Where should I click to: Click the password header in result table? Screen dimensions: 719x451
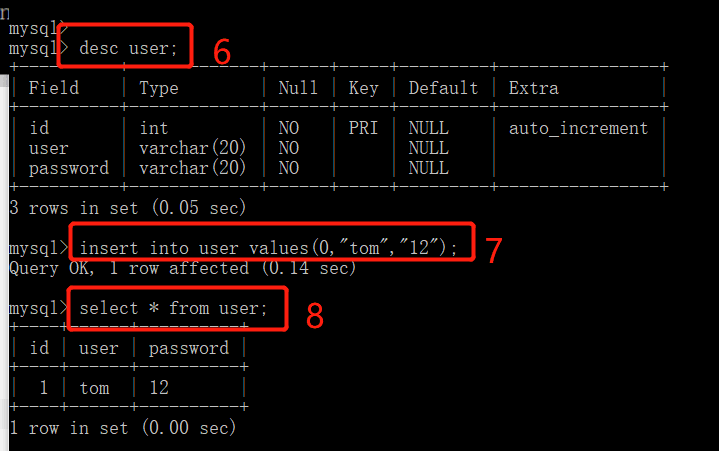click(x=188, y=348)
